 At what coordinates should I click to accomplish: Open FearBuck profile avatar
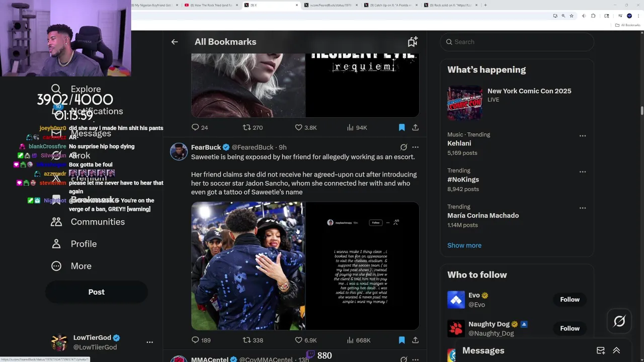point(179,151)
